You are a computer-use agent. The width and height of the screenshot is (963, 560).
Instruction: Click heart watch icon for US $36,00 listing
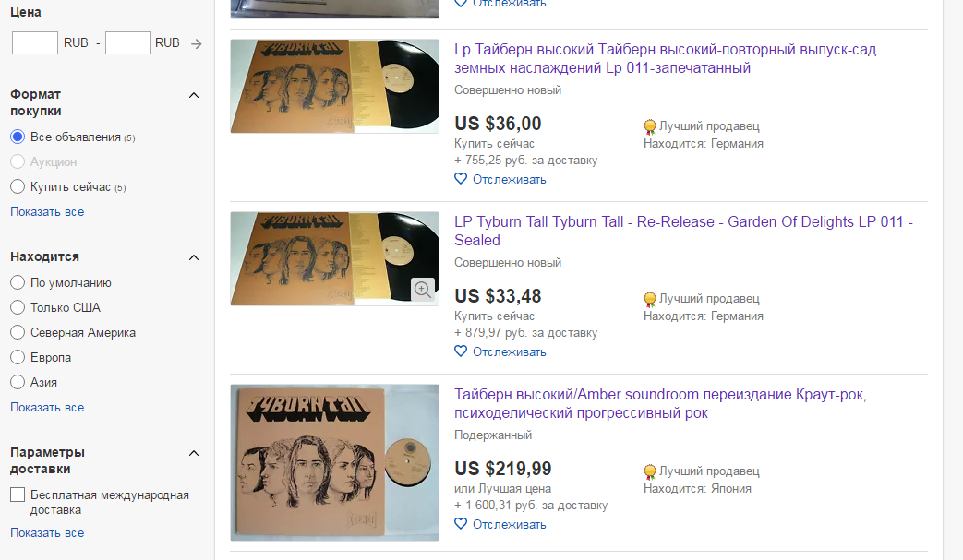461,178
